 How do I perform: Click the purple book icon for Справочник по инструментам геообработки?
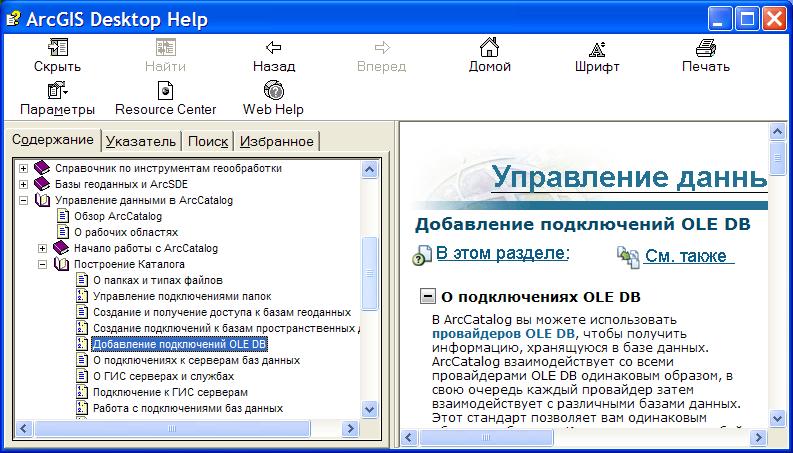click(42, 168)
